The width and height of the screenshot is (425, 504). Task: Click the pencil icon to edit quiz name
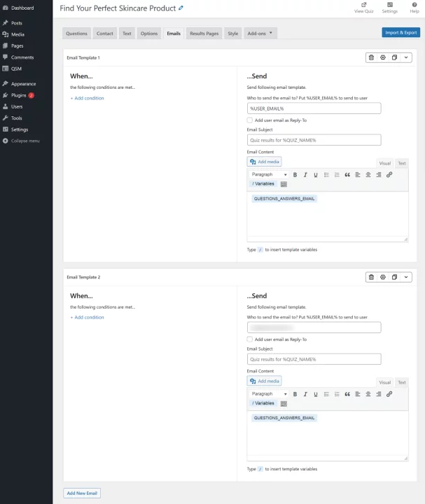(x=181, y=8)
